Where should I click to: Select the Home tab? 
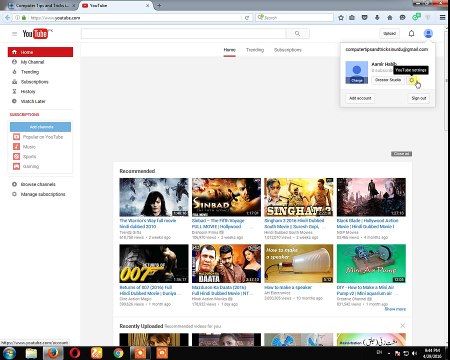[x=229, y=50]
